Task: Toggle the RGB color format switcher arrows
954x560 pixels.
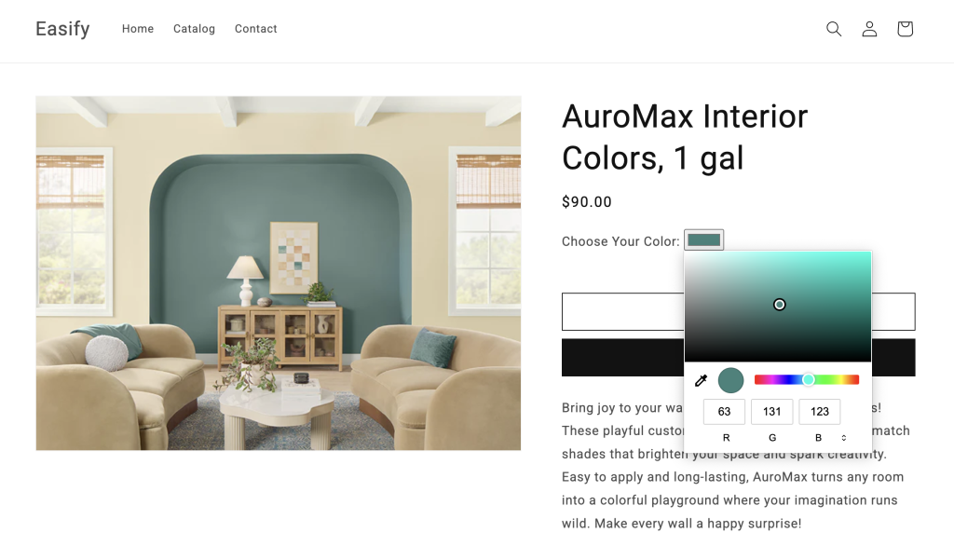Action: 844,438
